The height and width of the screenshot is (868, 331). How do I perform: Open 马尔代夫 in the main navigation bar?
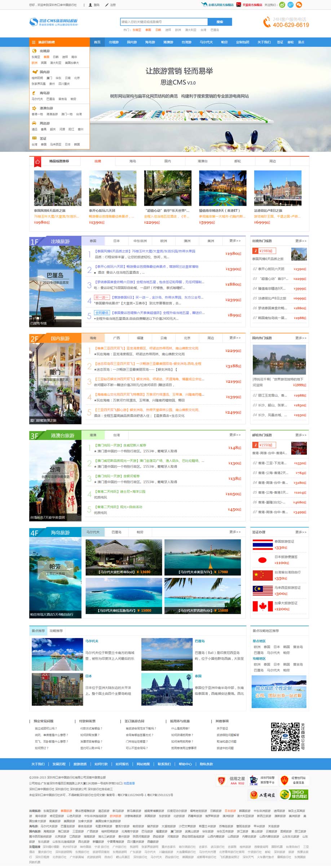(x=206, y=42)
